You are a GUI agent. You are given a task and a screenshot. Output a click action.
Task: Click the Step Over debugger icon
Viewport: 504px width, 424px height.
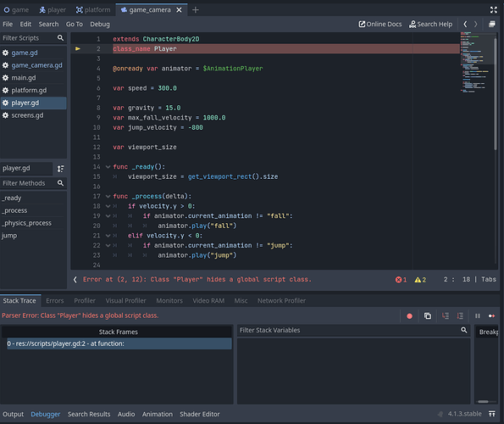click(460, 316)
